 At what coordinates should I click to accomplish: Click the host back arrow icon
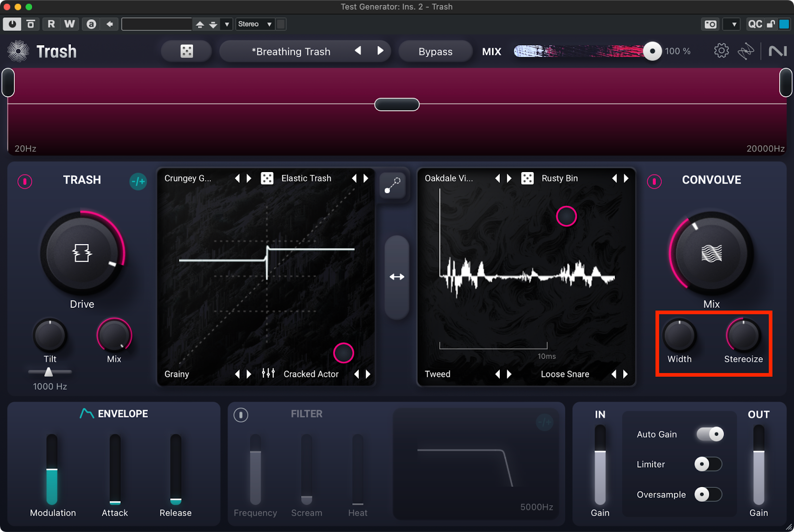coord(110,24)
